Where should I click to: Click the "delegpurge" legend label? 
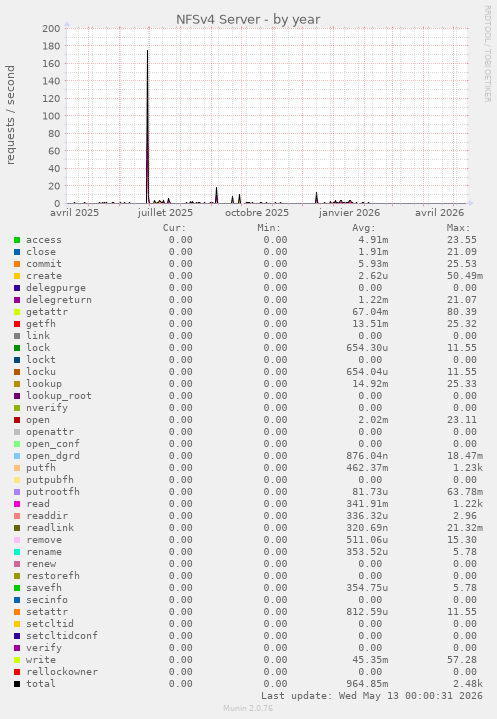[x=56, y=288]
